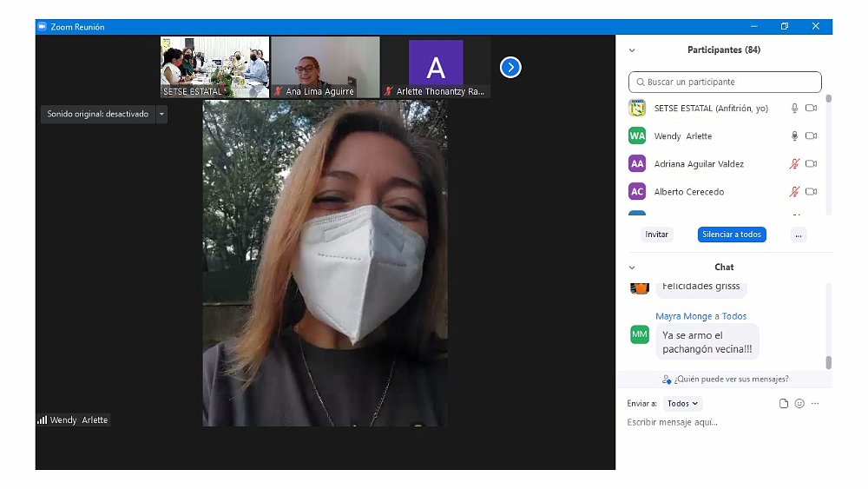This screenshot has width=868, height=489.
Task: Click '¿Quién puede ver sus mensajes?' link
Action: pos(724,380)
